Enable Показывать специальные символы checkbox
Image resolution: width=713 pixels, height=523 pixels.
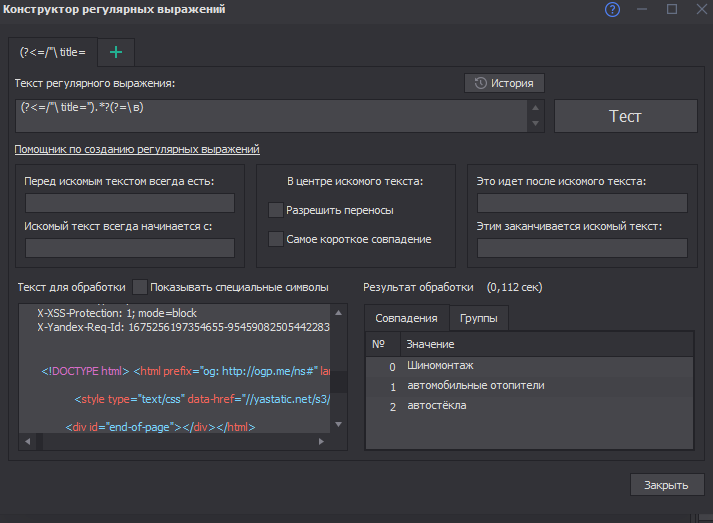[140, 287]
